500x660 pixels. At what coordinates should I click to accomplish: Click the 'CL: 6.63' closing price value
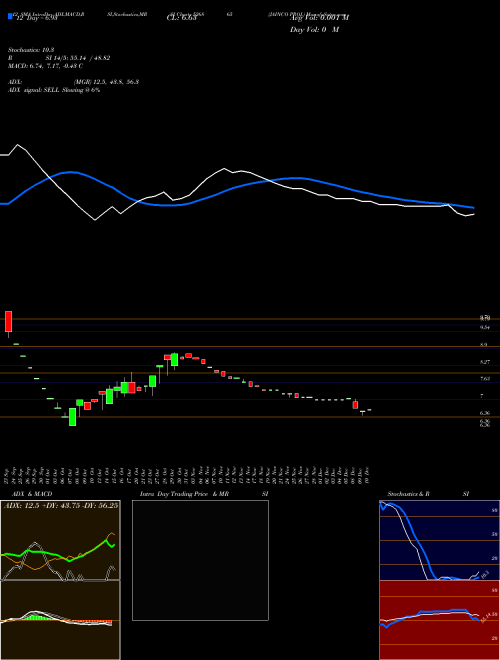click(181, 19)
